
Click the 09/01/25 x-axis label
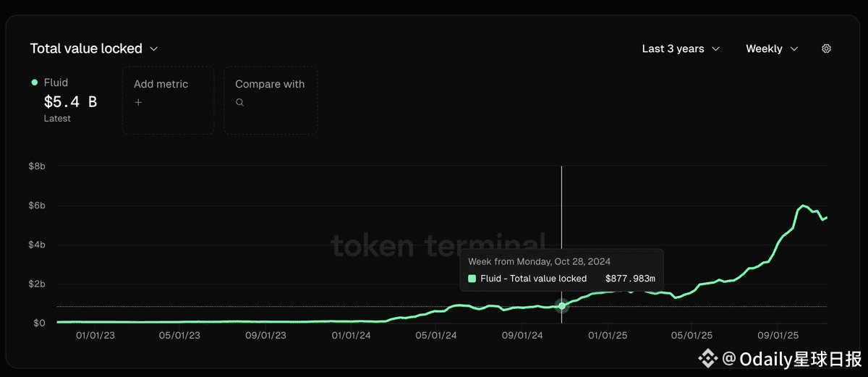point(778,336)
